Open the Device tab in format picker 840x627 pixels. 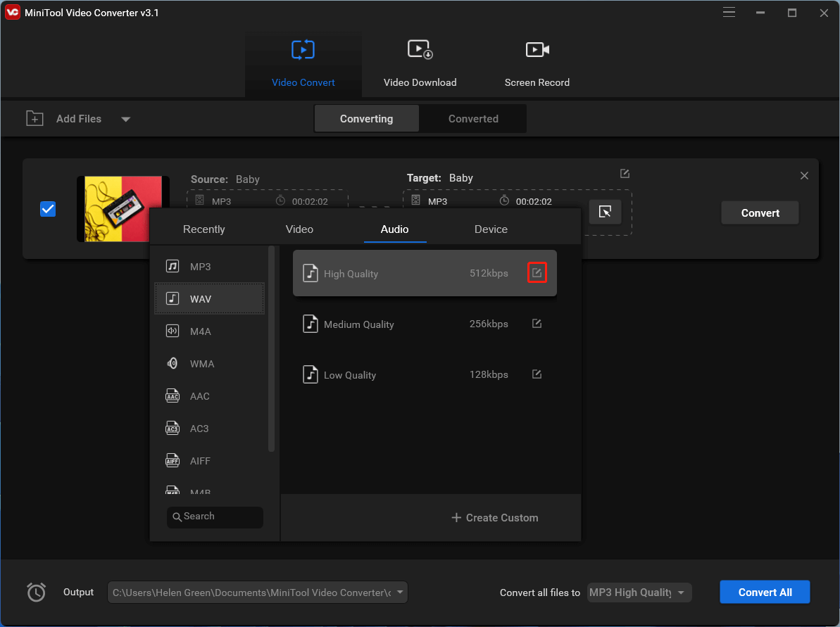pos(491,229)
